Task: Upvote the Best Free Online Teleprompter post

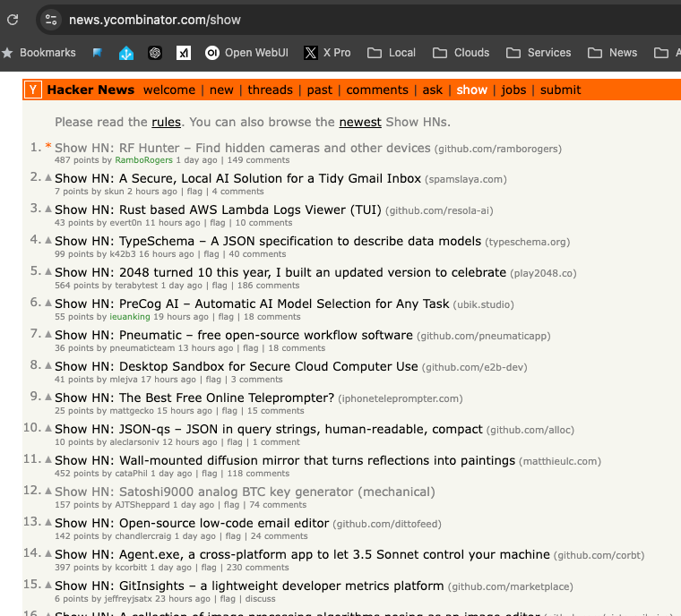Action: point(48,397)
